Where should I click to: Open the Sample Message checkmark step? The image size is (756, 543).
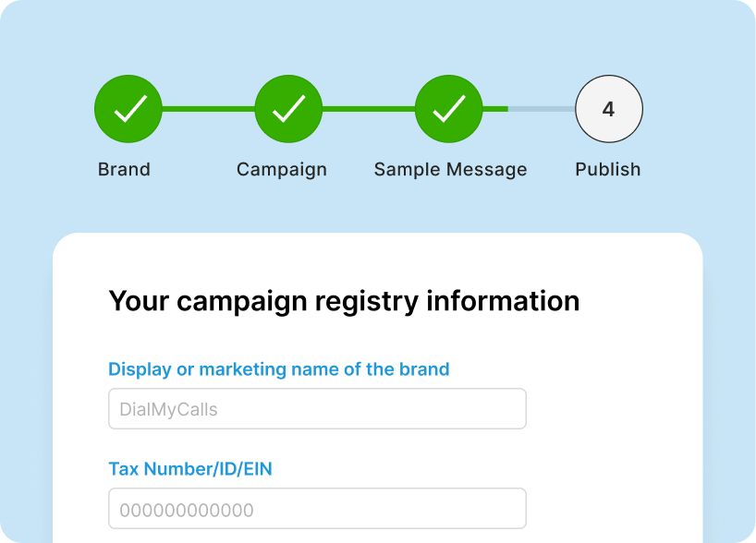click(x=448, y=109)
